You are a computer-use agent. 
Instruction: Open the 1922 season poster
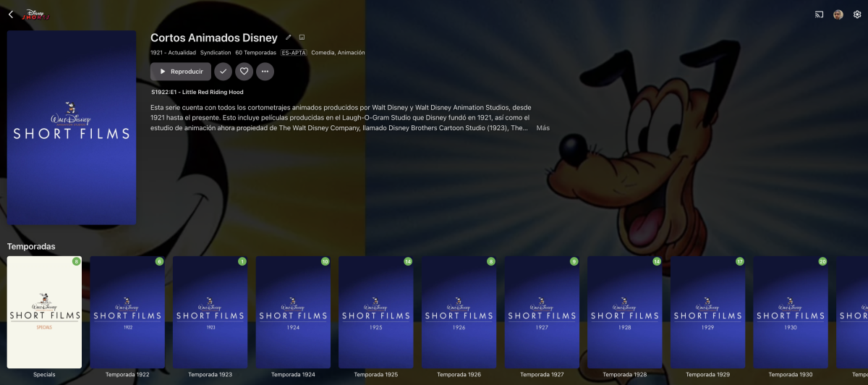tap(127, 312)
